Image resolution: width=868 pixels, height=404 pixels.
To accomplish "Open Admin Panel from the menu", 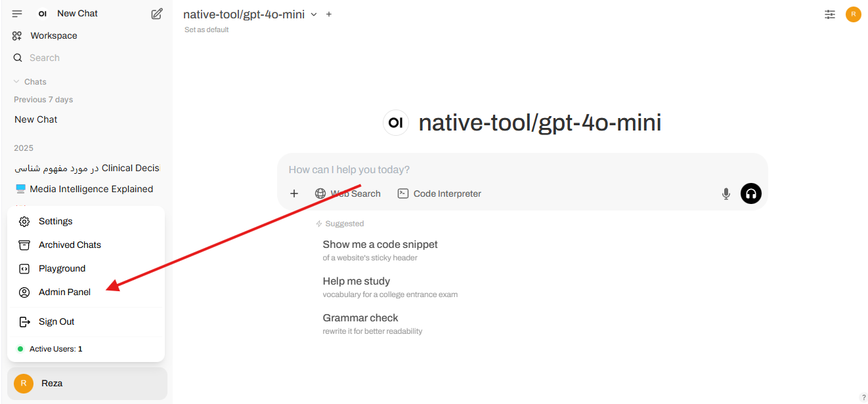I will point(64,292).
